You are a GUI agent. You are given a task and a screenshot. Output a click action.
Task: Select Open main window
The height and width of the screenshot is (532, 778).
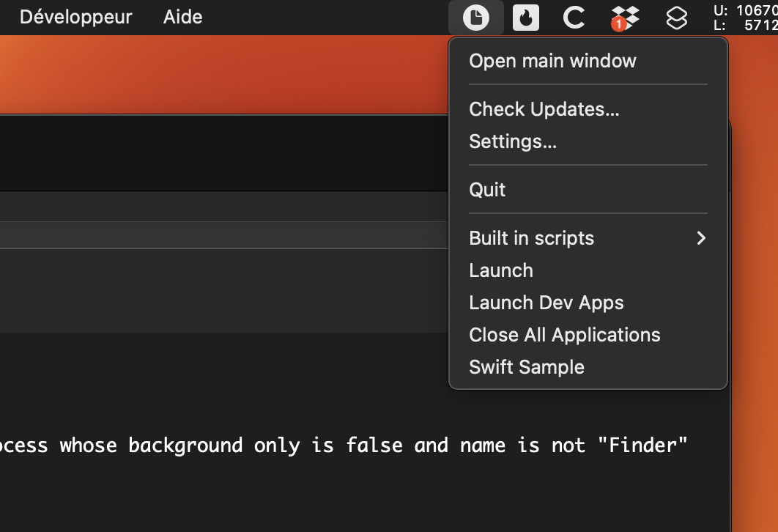[552, 61]
